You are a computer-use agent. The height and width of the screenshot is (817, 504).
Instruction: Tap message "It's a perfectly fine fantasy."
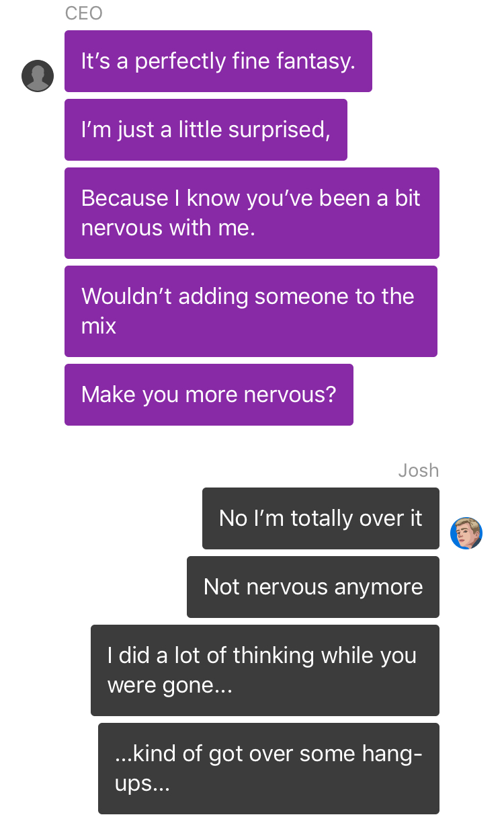tap(218, 61)
